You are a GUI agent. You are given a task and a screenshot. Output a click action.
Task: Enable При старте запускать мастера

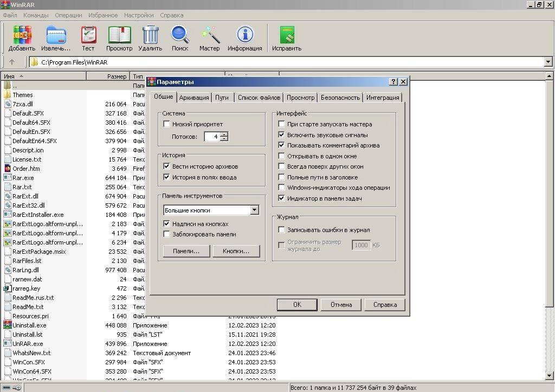coord(281,124)
